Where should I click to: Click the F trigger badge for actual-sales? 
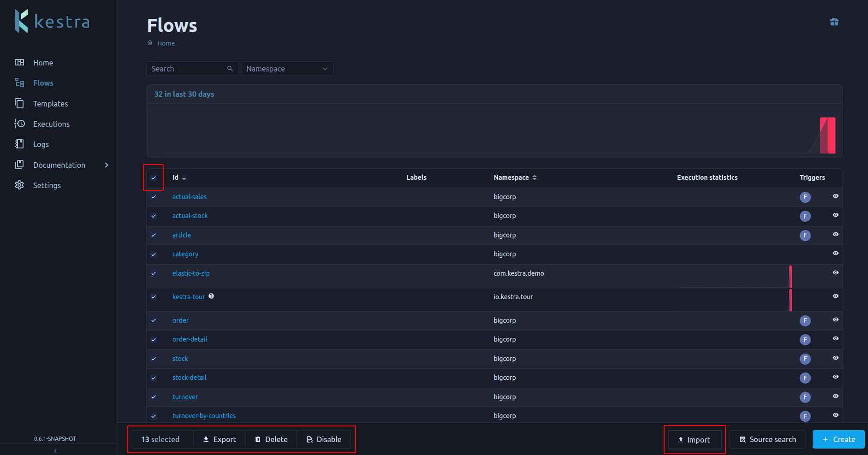click(805, 197)
